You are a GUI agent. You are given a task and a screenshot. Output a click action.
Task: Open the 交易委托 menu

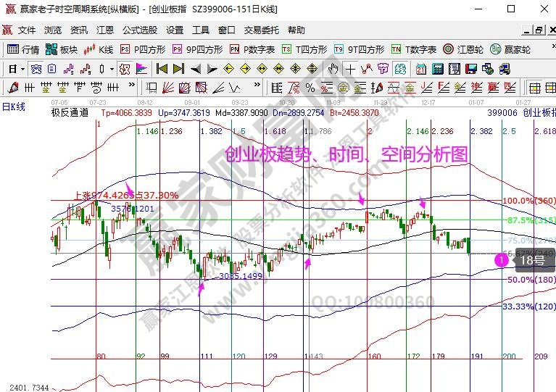click(x=261, y=30)
